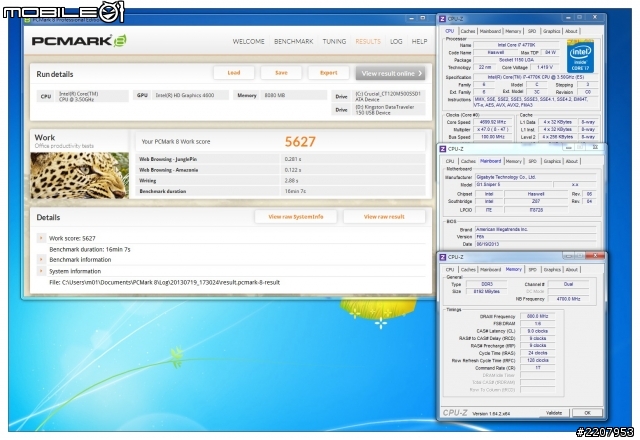Screen dimensions: 640x440
Task: Click Gigabyte Technology manufacturer field
Action: click(536, 177)
